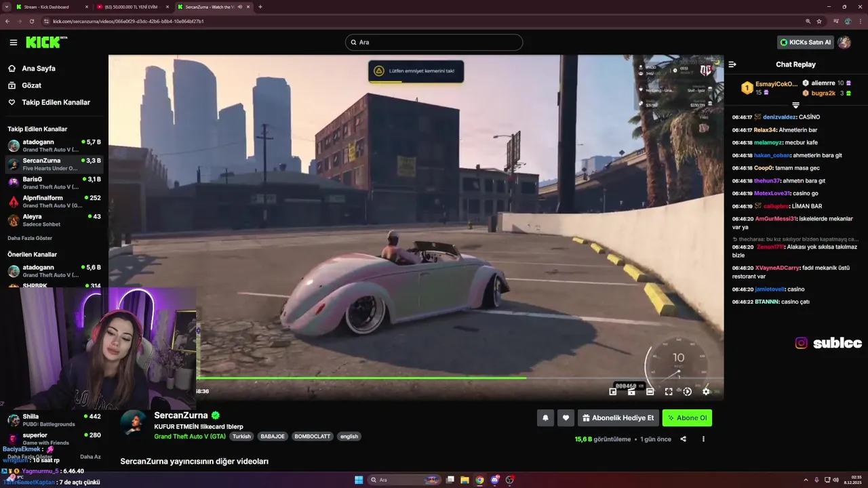Click the KICK logo

(46, 42)
